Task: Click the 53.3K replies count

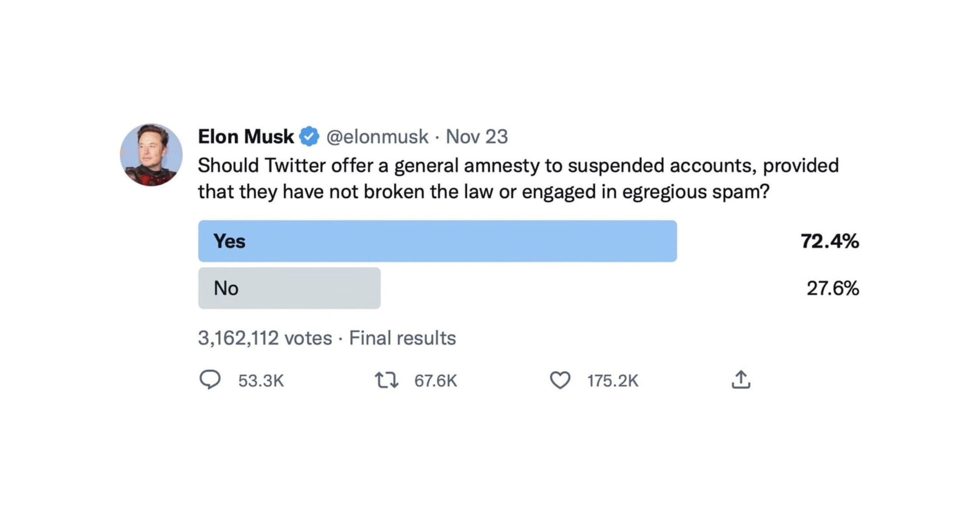Action: (x=261, y=381)
